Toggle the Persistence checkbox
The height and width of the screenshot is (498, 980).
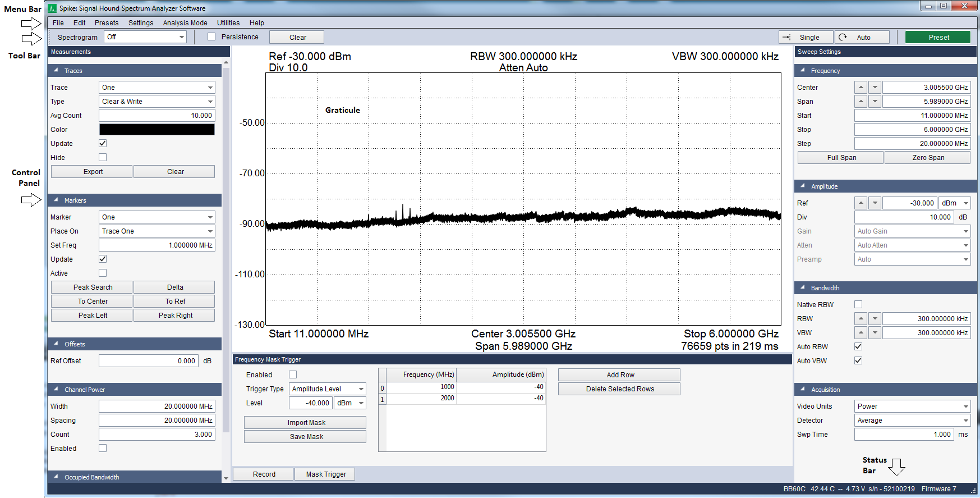coord(211,37)
